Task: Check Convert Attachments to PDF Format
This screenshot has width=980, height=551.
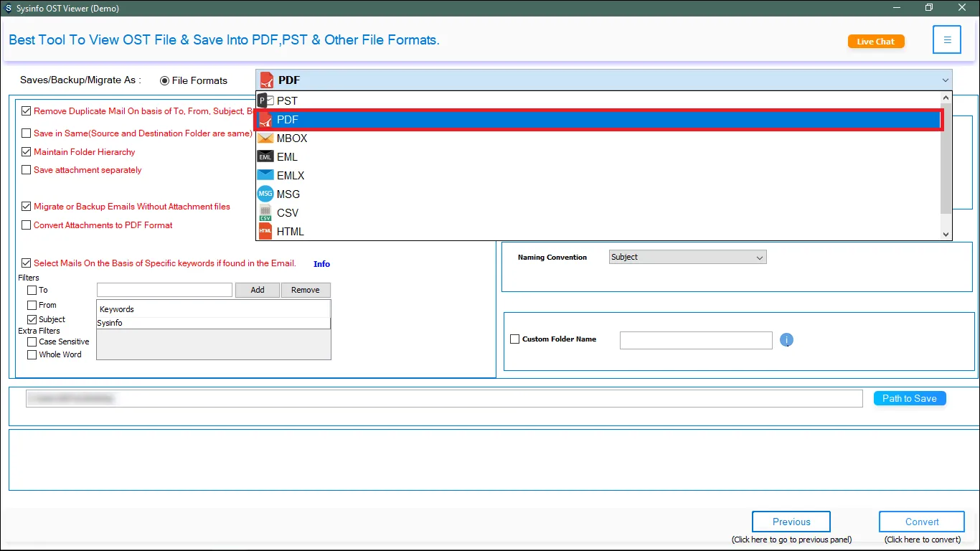Action: [27, 225]
